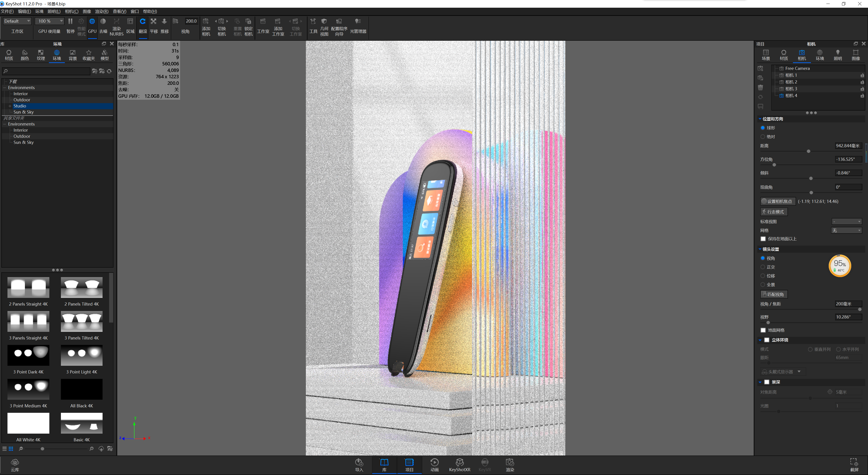Click the 行走模式 (Walk Mode) button
This screenshot has width=868, height=475.
pos(774,211)
